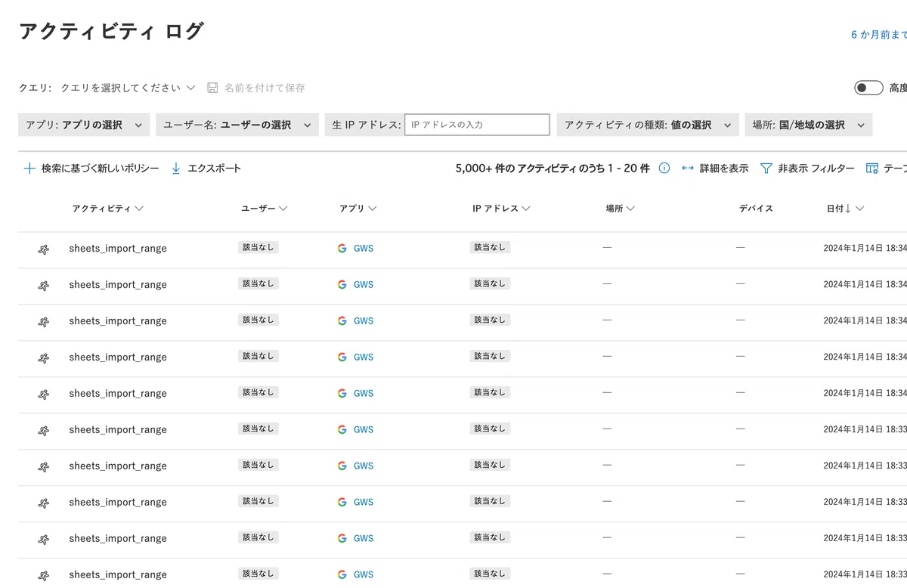Open the GWS link in second row

coord(364,284)
